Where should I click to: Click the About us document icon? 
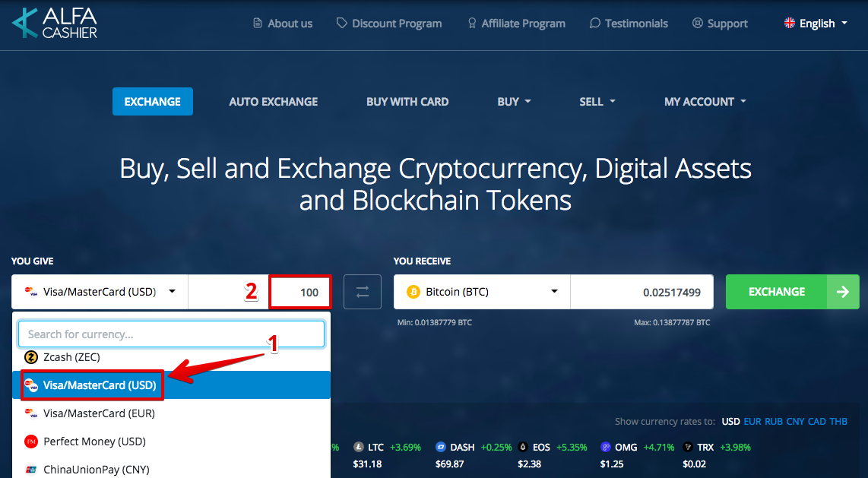click(258, 24)
